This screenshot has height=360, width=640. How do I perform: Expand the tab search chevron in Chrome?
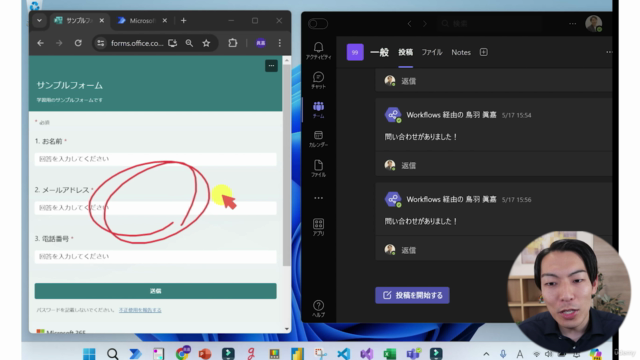(x=39, y=20)
